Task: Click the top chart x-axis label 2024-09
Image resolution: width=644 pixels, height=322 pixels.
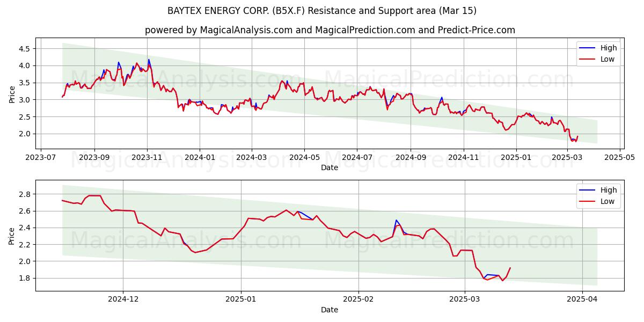Action: pyautogui.click(x=411, y=158)
